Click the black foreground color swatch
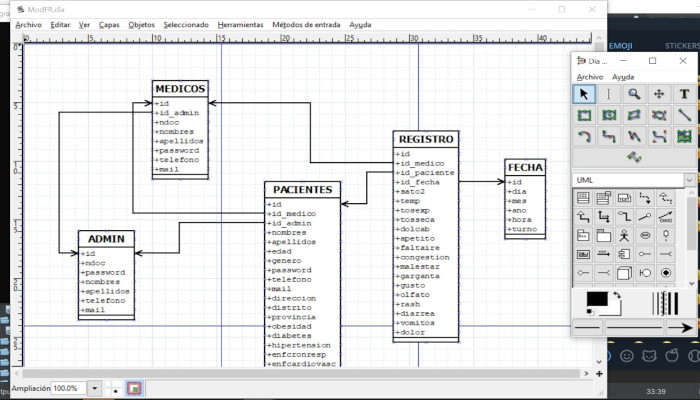Screen dimensions: 700x400 click(x=596, y=299)
